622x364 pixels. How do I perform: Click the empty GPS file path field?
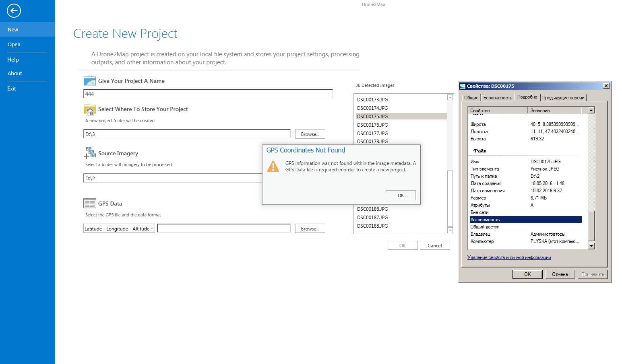point(224,228)
